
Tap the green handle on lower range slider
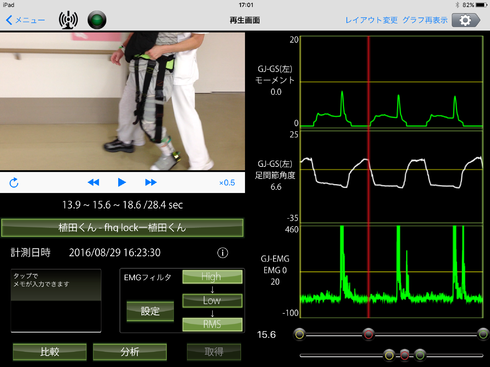pyautogui.click(x=420, y=355)
